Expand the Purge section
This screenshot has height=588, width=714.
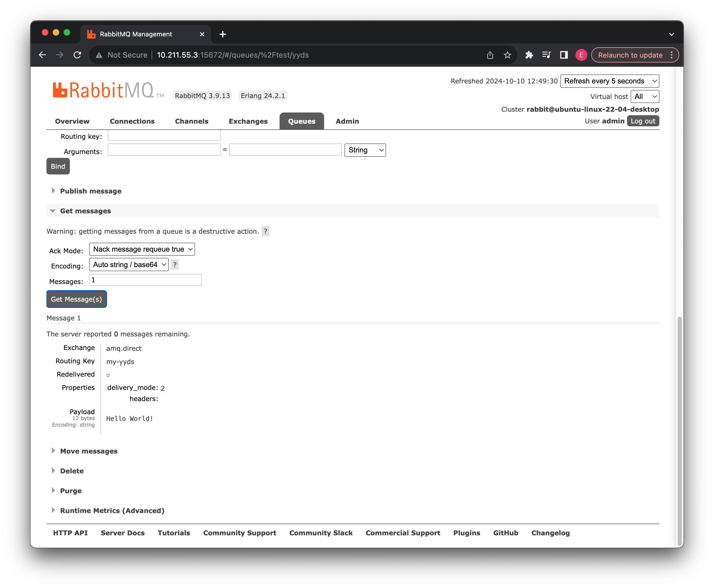click(x=71, y=491)
